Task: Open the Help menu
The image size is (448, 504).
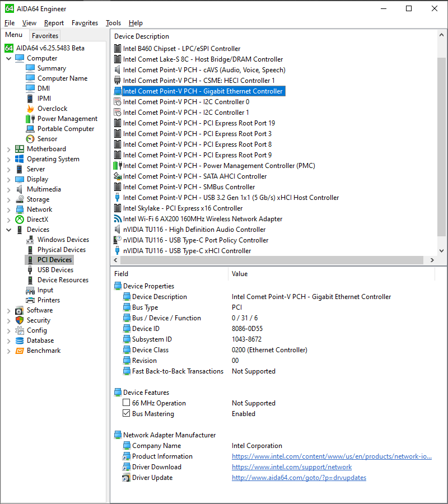Action: coord(136,23)
